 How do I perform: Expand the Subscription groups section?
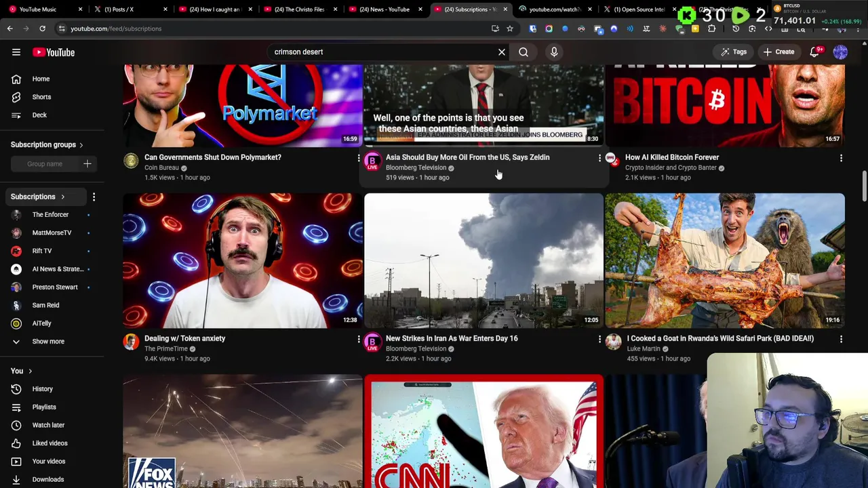click(x=47, y=144)
